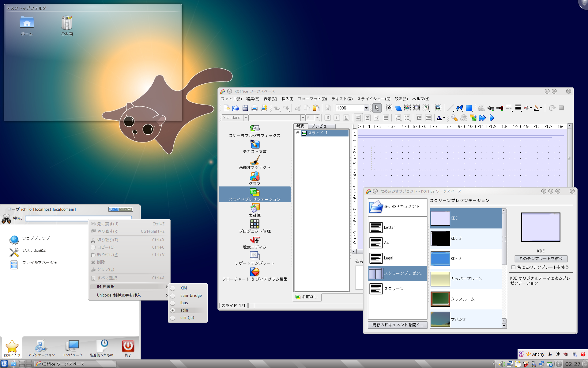The height and width of the screenshot is (368, 588).
Task: Open the 表計算 spreadsheet component
Action: (254, 210)
